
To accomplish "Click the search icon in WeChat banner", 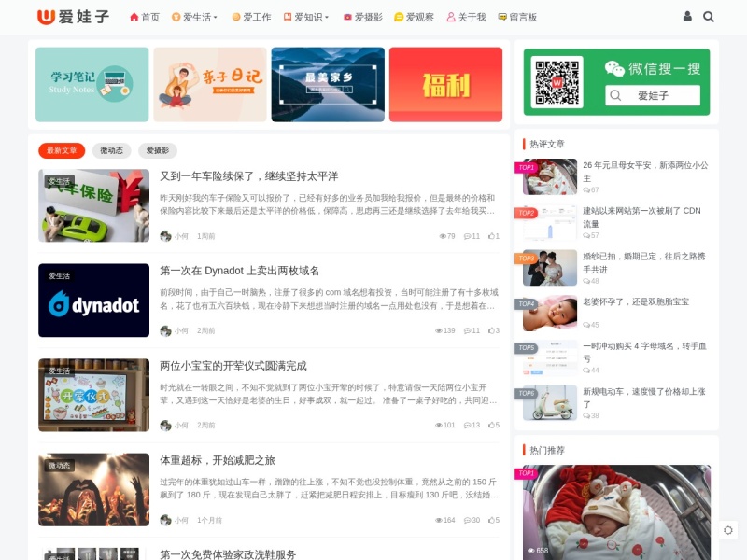I will [x=615, y=95].
